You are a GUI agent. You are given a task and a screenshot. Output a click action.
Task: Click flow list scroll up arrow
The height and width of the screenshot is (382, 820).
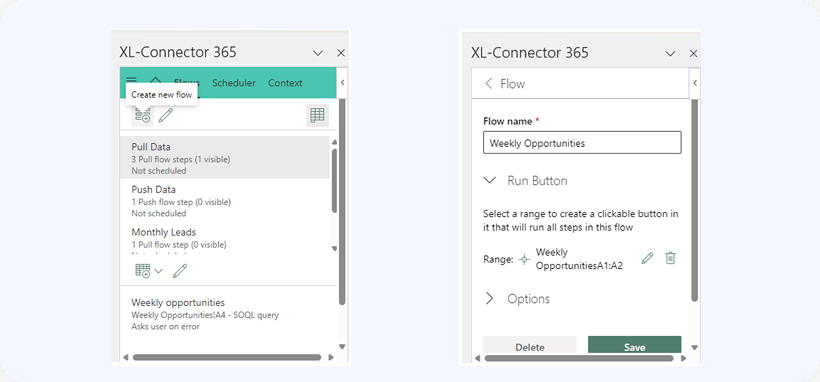click(x=335, y=142)
